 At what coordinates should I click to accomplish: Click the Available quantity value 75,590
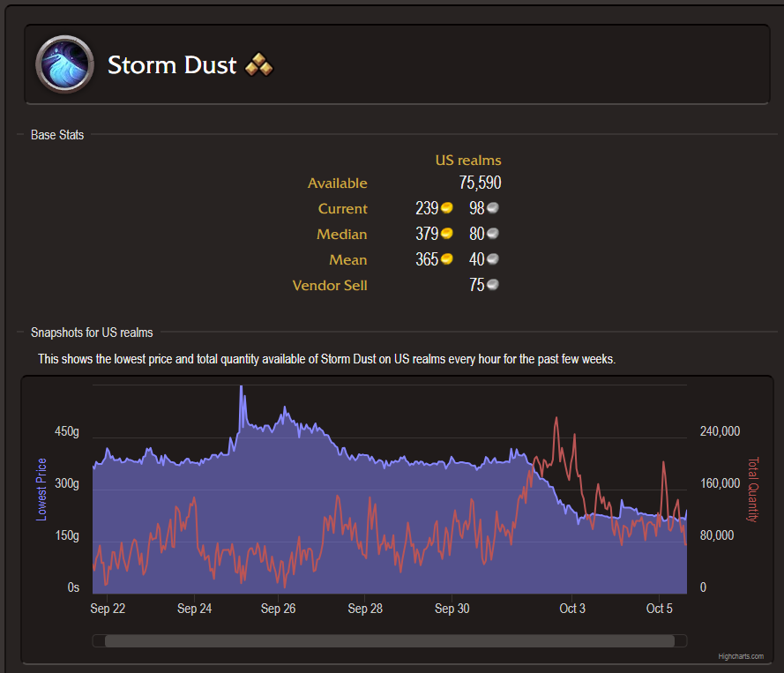coord(480,183)
